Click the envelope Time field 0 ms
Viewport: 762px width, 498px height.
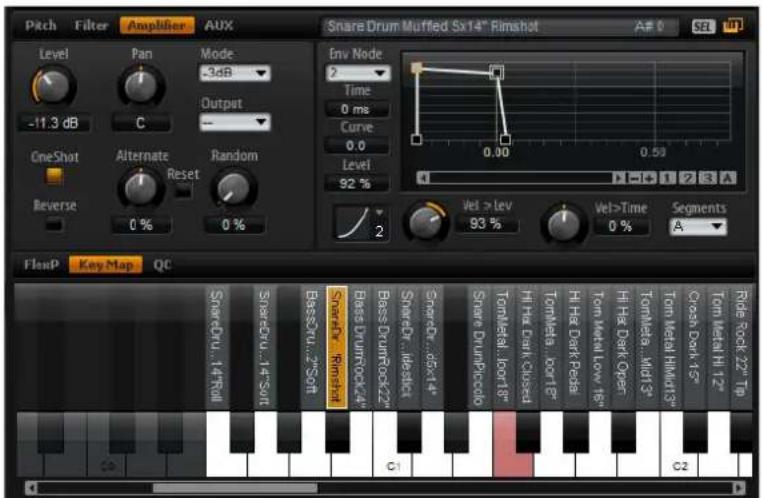[x=357, y=109]
